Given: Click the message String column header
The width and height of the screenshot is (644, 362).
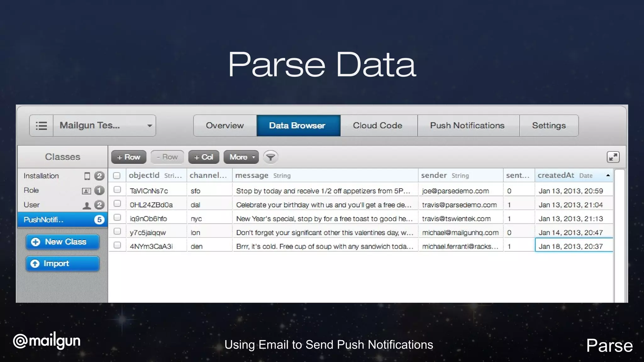Looking at the screenshot, I should point(325,175).
